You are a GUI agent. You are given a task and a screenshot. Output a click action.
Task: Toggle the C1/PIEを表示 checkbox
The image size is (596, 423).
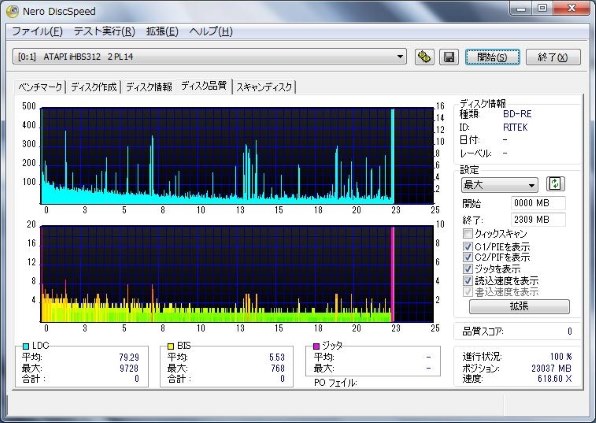click(468, 247)
